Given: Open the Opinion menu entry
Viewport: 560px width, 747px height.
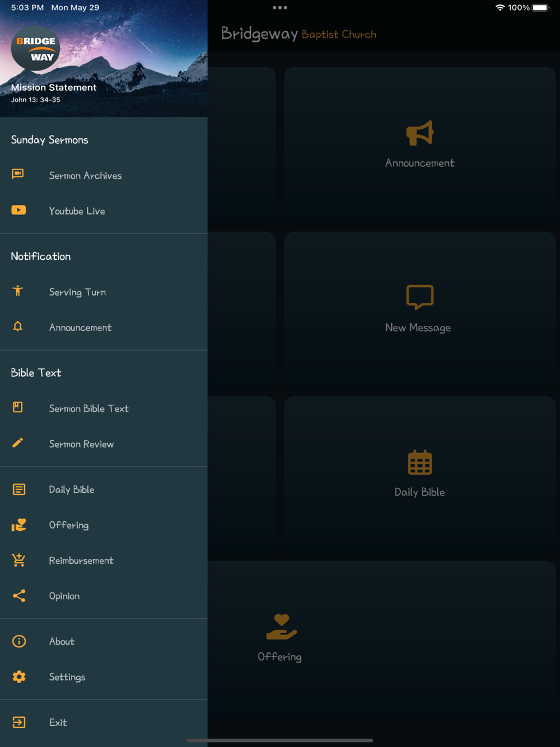Looking at the screenshot, I should click(x=104, y=595).
